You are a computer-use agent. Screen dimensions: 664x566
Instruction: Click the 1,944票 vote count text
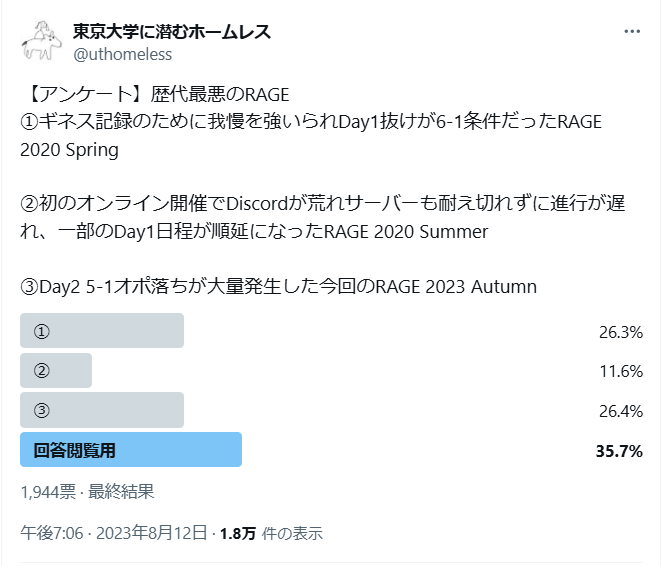point(48,492)
